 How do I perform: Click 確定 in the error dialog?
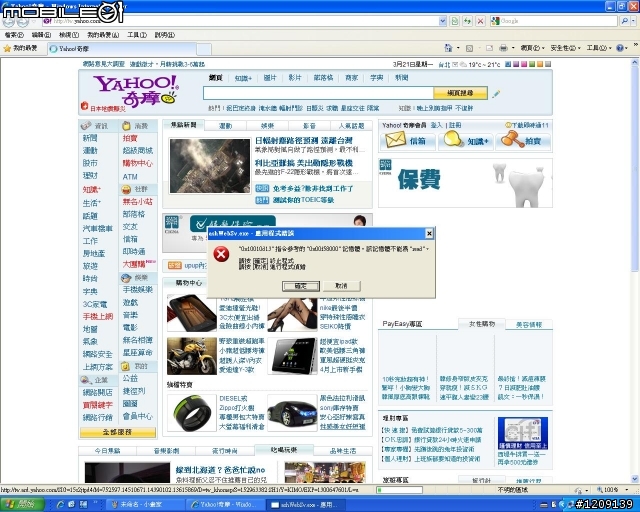(301, 286)
